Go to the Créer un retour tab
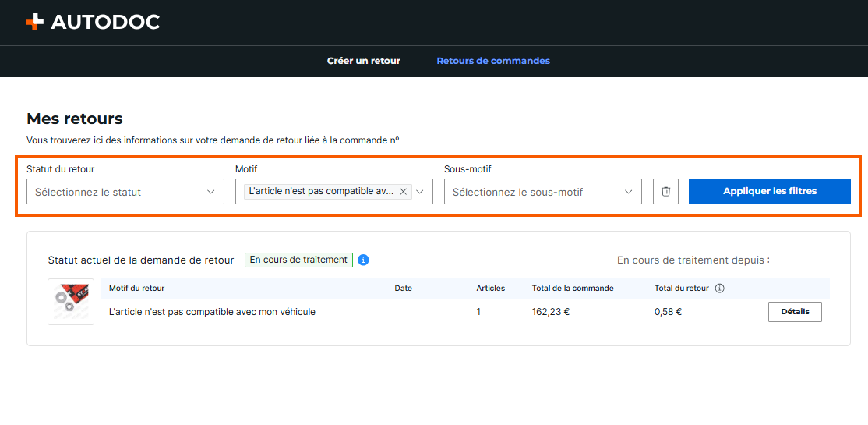The image size is (868, 425). point(364,61)
